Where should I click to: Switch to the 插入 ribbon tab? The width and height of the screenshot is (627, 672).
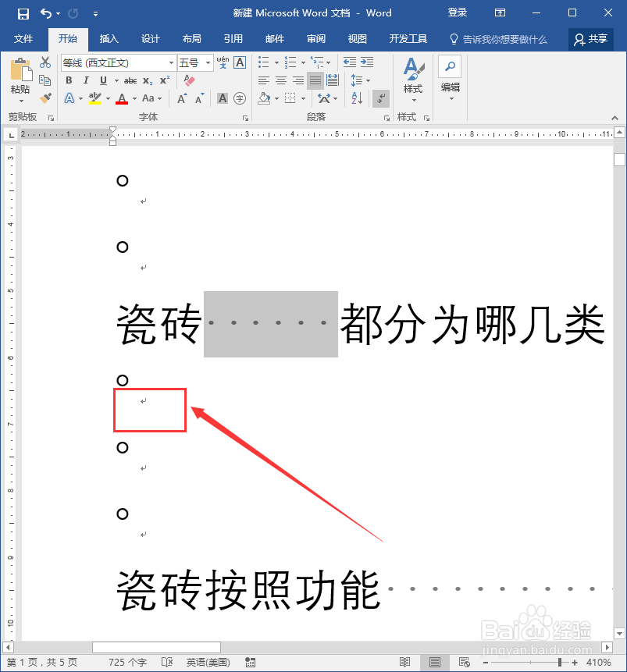tap(108, 38)
